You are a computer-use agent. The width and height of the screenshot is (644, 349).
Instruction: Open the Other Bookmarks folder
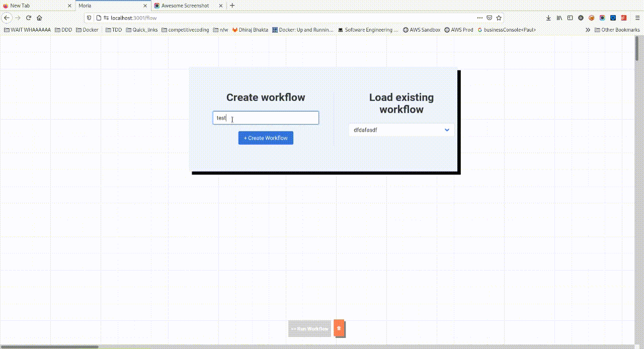pos(617,30)
